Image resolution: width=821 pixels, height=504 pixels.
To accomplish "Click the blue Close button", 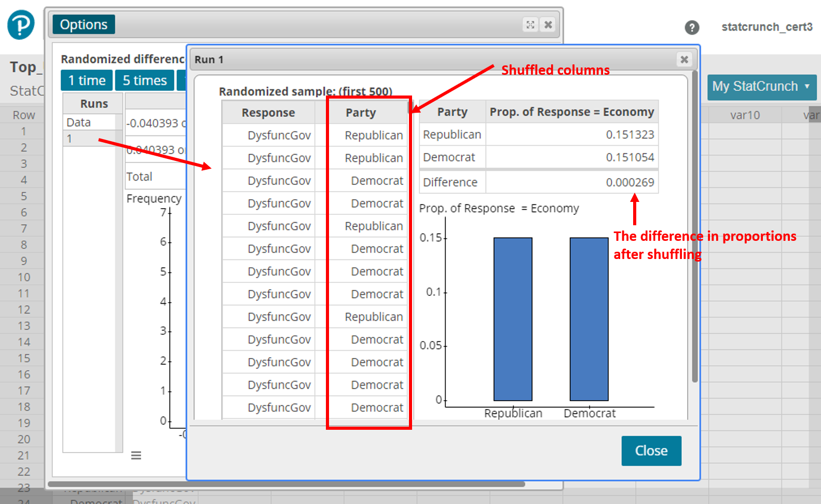I will tap(651, 451).
